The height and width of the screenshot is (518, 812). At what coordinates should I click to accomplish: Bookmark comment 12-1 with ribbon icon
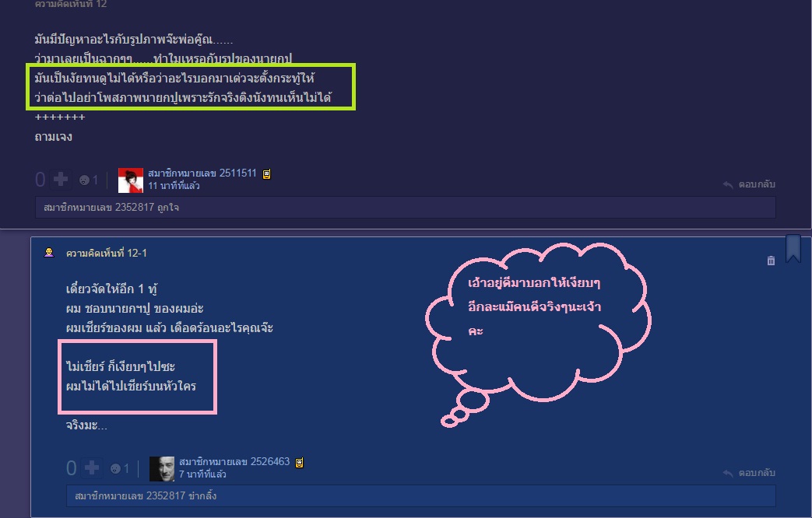pyautogui.click(x=793, y=248)
